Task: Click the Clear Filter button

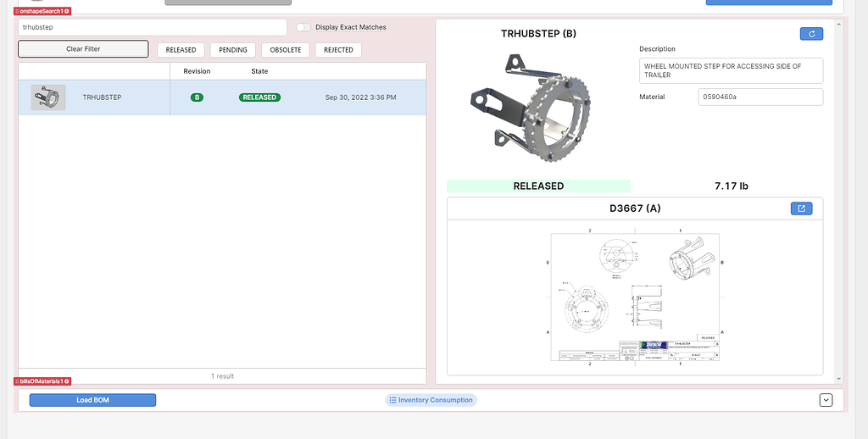Action: click(83, 48)
